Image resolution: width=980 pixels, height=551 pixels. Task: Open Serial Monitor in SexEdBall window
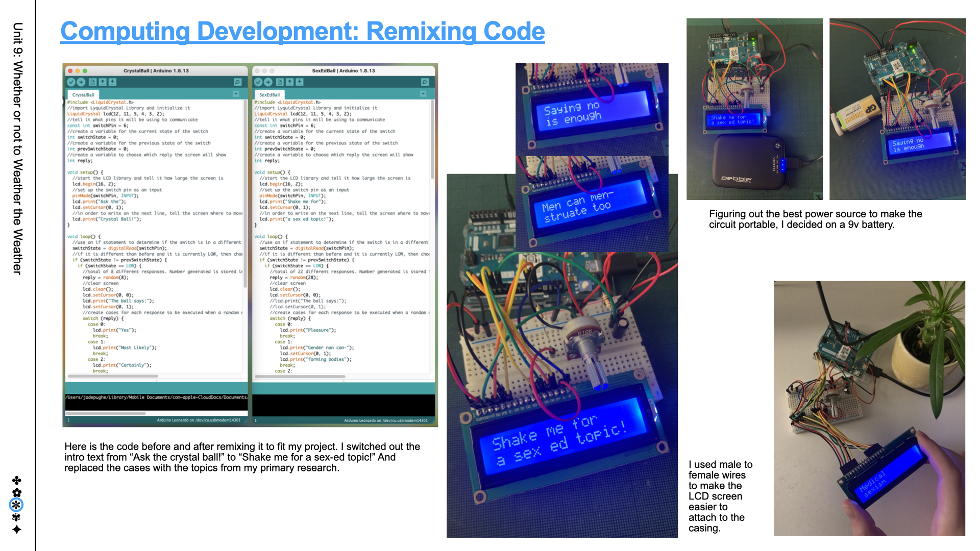pyautogui.click(x=425, y=82)
